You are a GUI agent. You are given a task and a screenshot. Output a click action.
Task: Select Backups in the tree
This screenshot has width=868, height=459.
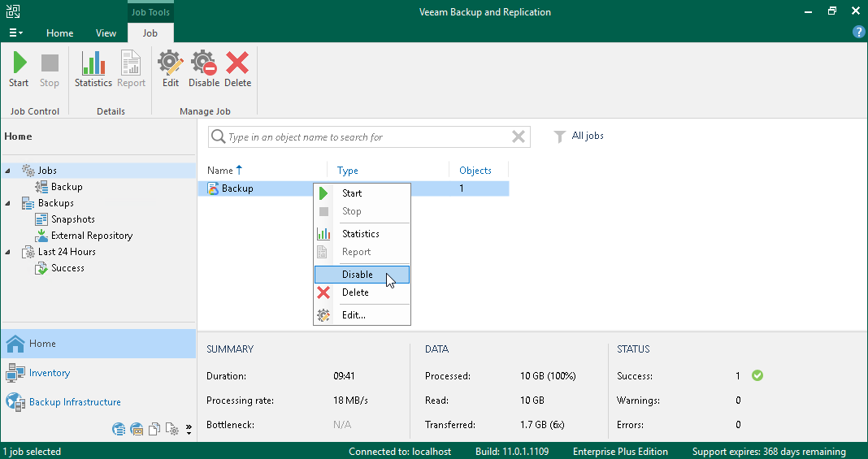click(x=55, y=203)
